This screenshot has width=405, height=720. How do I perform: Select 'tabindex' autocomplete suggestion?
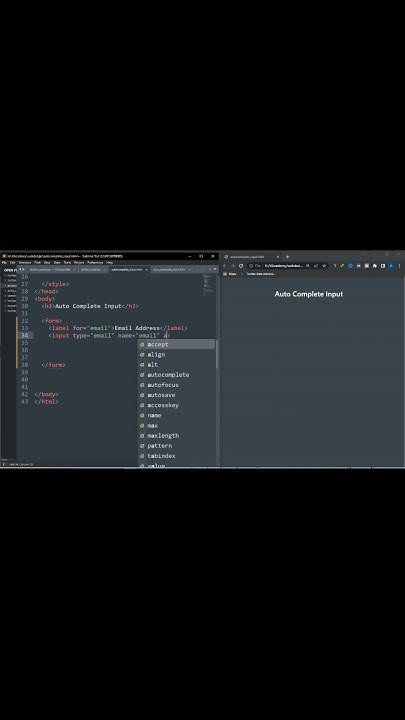[177, 456]
